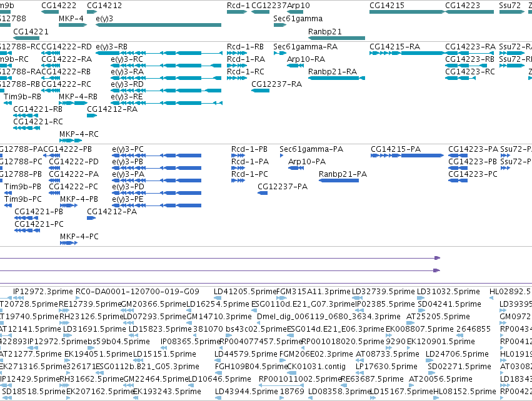Click the Ranbp21-PA protein label
This screenshot has width=532, height=401.
click(x=343, y=174)
